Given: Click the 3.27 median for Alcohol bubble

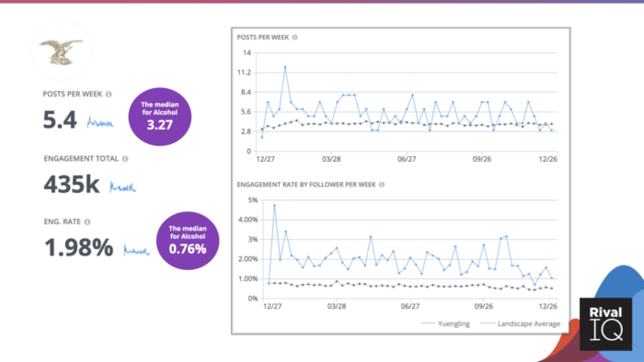Looking at the screenshot, I should (160, 117).
